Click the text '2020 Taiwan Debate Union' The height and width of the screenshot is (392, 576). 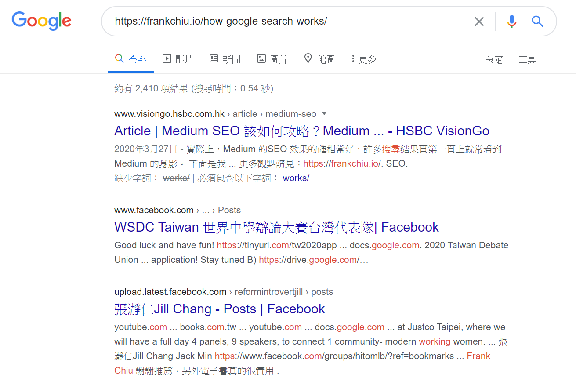point(312,252)
